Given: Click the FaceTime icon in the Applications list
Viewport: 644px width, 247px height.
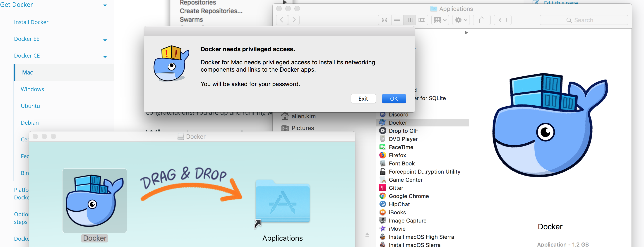Looking at the screenshot, I should [382, 147].
